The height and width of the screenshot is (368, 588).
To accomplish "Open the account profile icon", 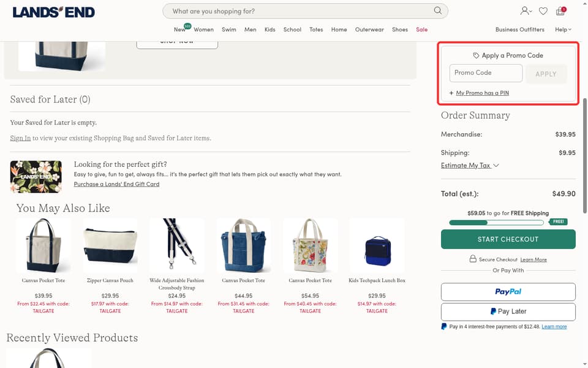I will 526,11.
